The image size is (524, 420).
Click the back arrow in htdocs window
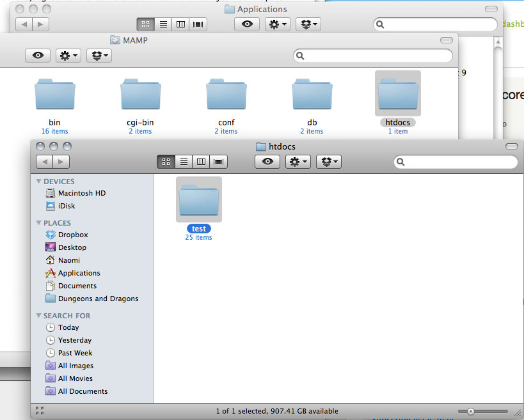coord(44,162)
